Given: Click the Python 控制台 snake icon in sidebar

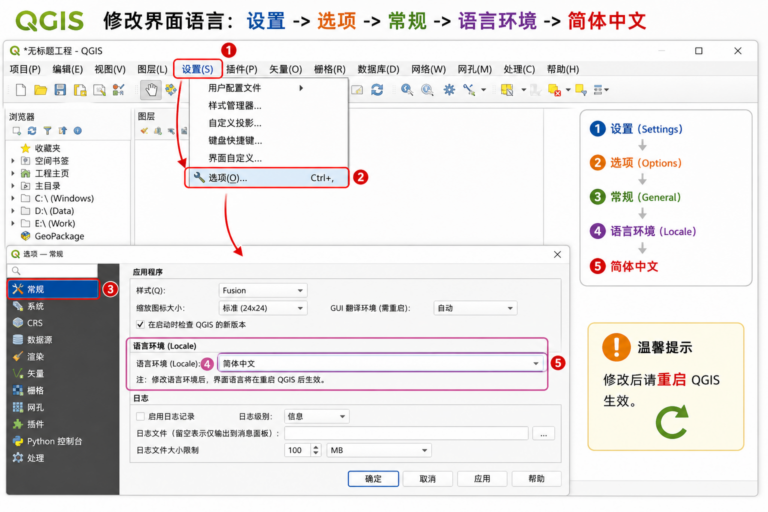Looking at the screenshot, I should coord(18,441).
